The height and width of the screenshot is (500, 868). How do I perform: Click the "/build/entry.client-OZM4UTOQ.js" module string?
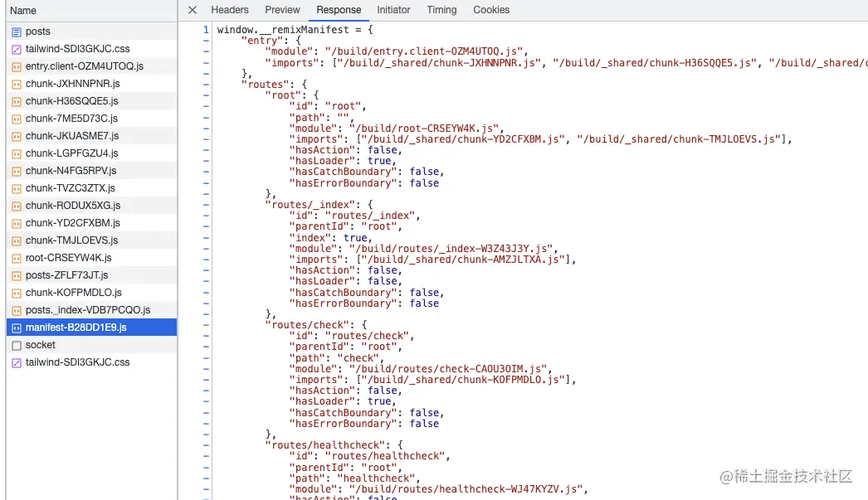coord(423,51)
